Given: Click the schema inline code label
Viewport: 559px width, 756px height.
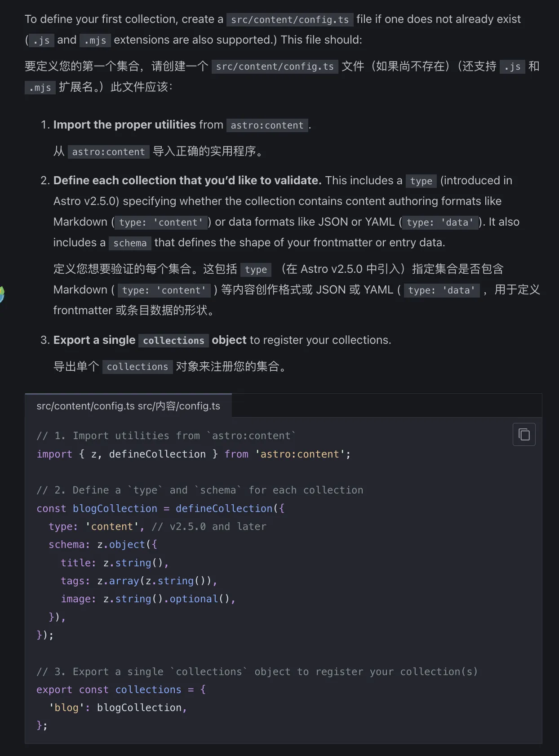Looking at the screenshot, I should [130, 243].
